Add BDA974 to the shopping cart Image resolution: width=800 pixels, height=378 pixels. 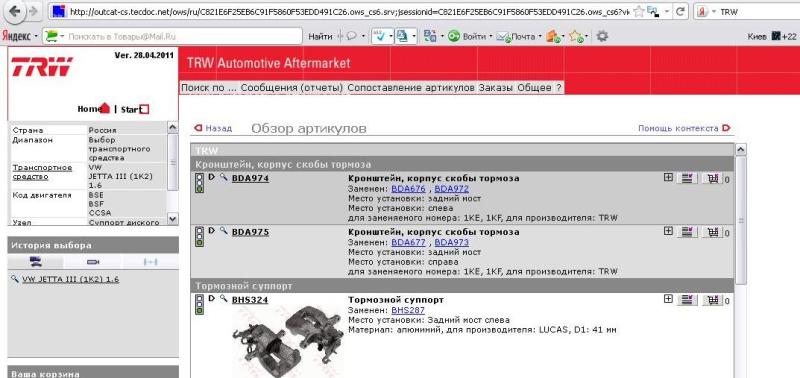point(713,178)
